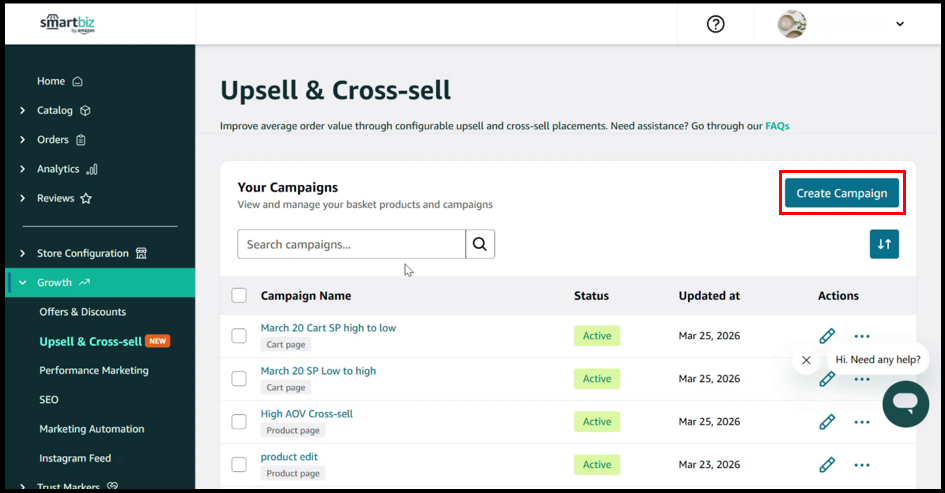
Task: Open more actions for High AOV Cross-sell
Action: (x=862, y=422)
